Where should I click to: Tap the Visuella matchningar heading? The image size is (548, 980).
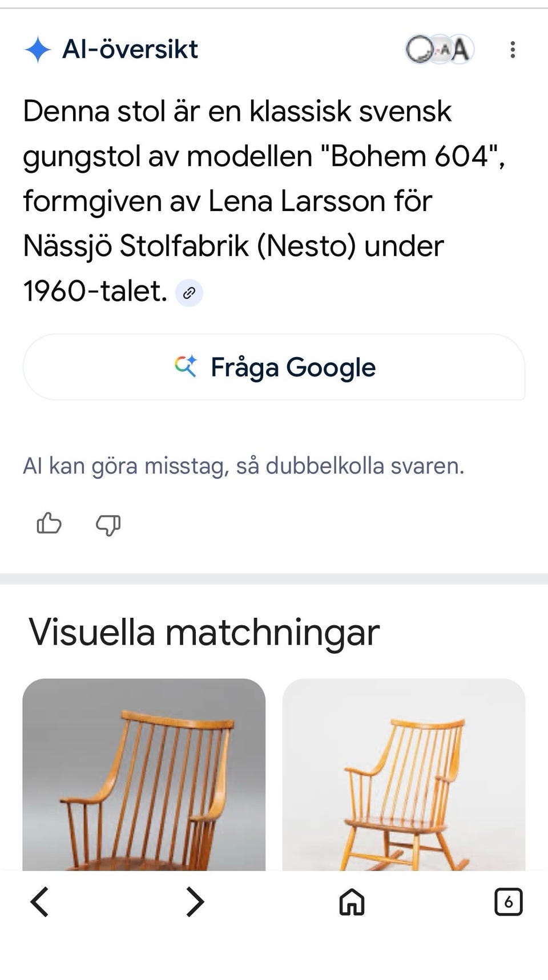(x=204, y=632)
